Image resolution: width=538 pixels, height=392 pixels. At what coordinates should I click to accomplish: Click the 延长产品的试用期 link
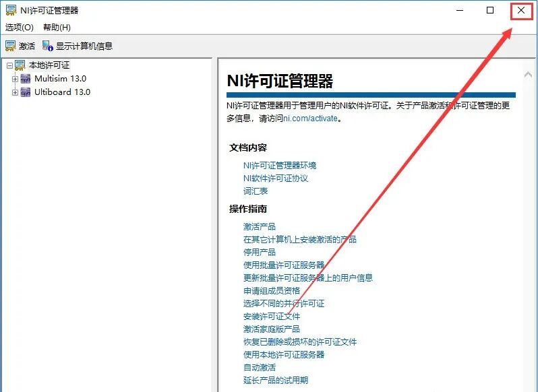[275, 380]
